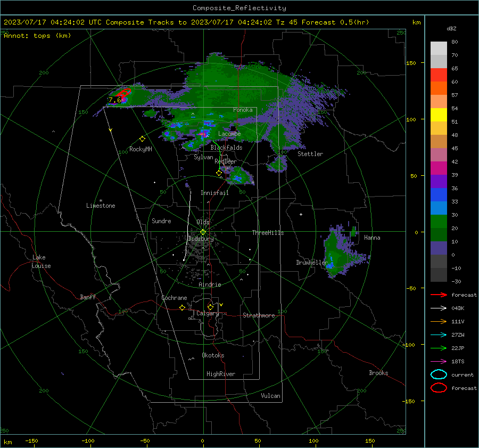This screenshot has width=479, height=448.
Task: Click the HighRiver label
Action: pyautogui.click(x=221, y=374)
